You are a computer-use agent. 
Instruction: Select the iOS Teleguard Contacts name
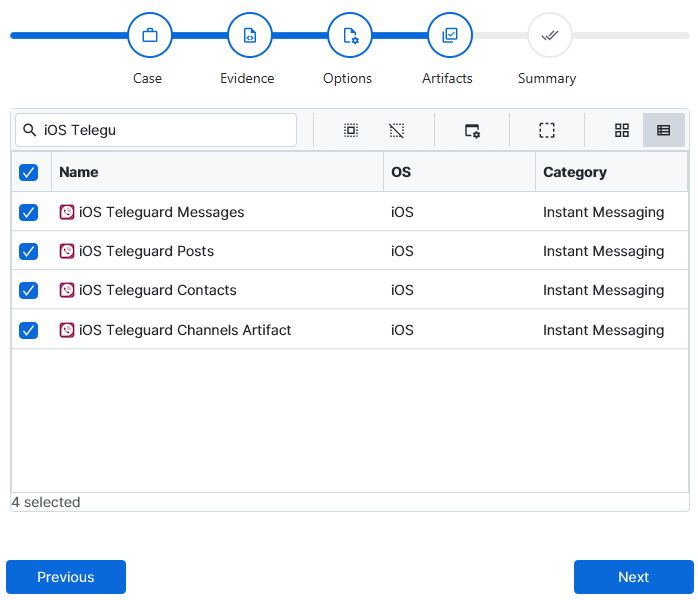pyautogui.click(x=158, y=290)
